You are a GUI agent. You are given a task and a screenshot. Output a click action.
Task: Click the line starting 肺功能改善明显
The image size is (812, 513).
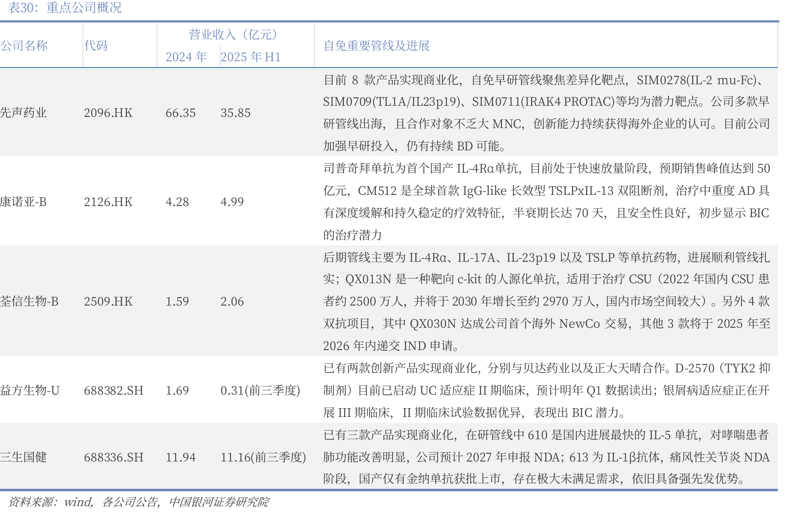[x=546, y=457]
